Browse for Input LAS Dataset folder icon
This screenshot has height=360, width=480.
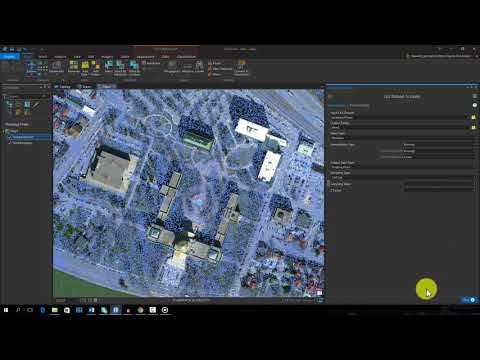474,117
